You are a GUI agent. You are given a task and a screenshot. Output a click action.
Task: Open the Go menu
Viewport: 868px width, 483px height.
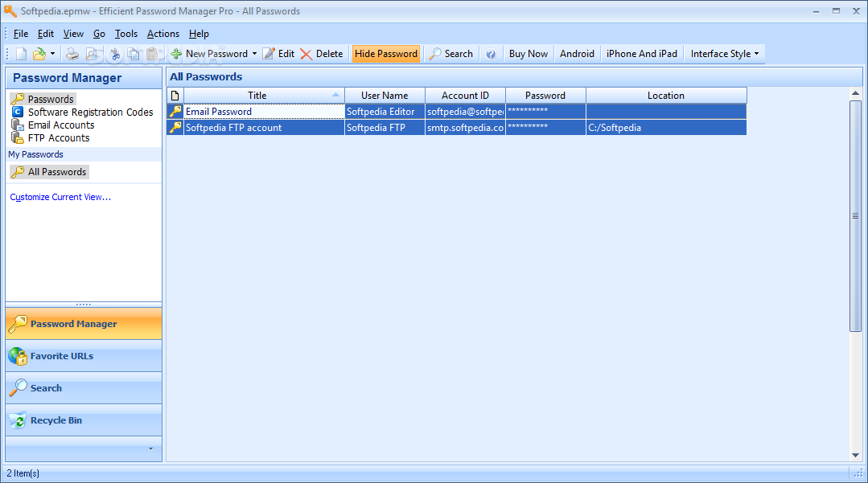[x=99, y=34]
